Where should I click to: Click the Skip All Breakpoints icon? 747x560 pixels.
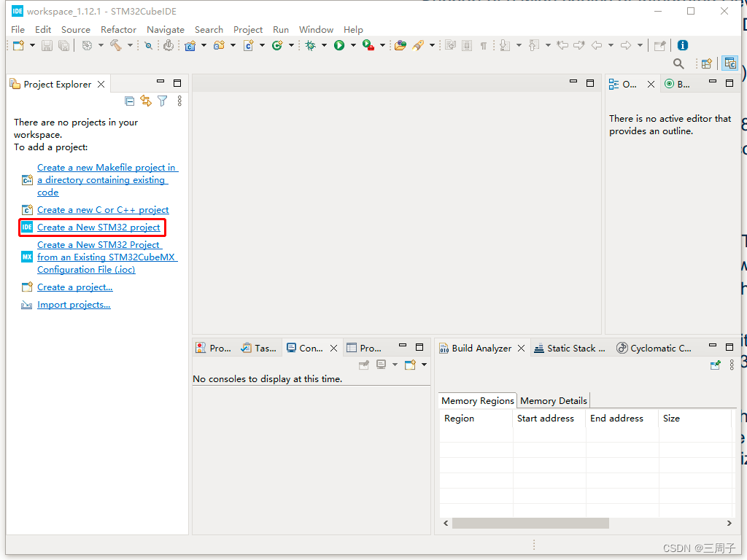[149, 46]
